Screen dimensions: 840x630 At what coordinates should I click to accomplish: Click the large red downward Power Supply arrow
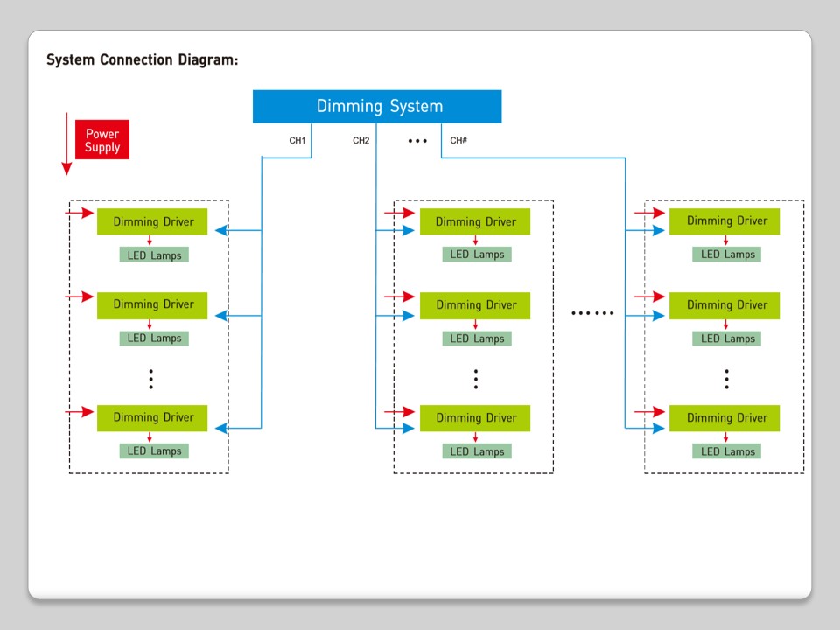[66, 143]
